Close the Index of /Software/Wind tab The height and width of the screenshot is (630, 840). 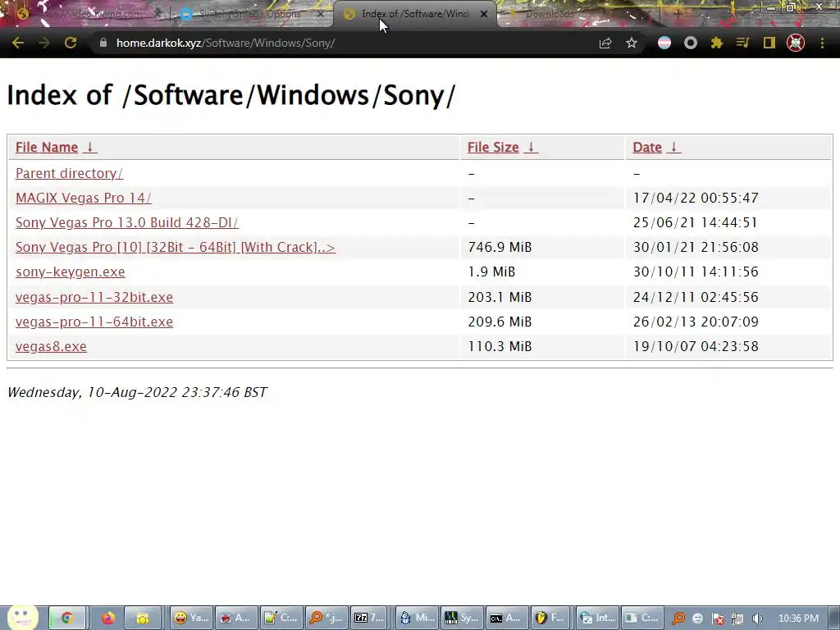pos(484,14)
